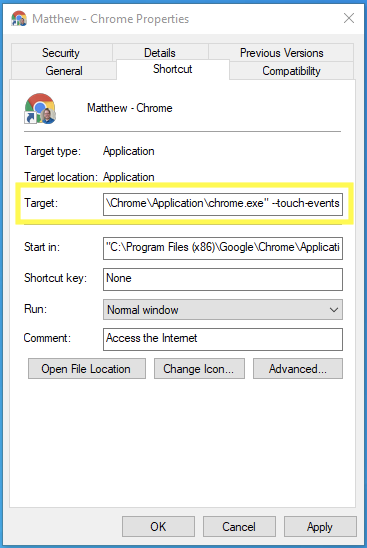
Task: Click the Comment label
Action: (x=47, y=338)
